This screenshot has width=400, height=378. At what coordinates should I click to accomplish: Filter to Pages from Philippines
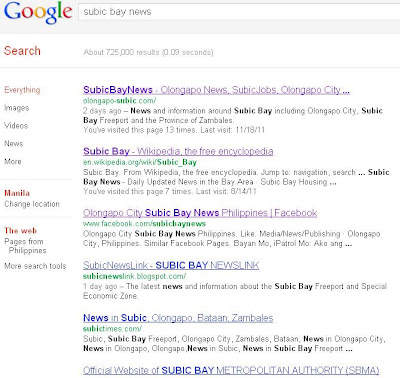point(25,246)
